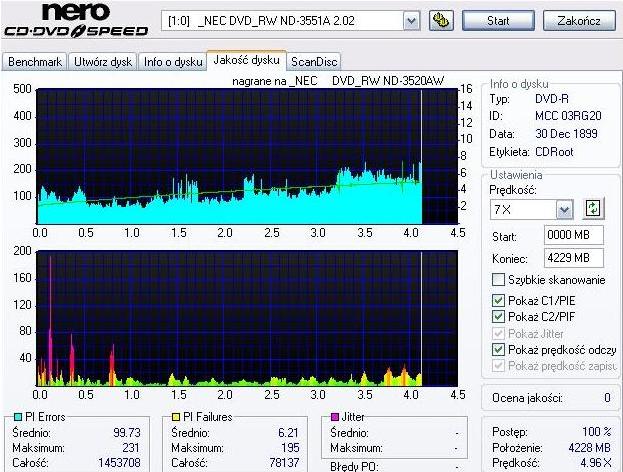Click the label value CDRoot
The image size is (623, 472).
[554, 152]
